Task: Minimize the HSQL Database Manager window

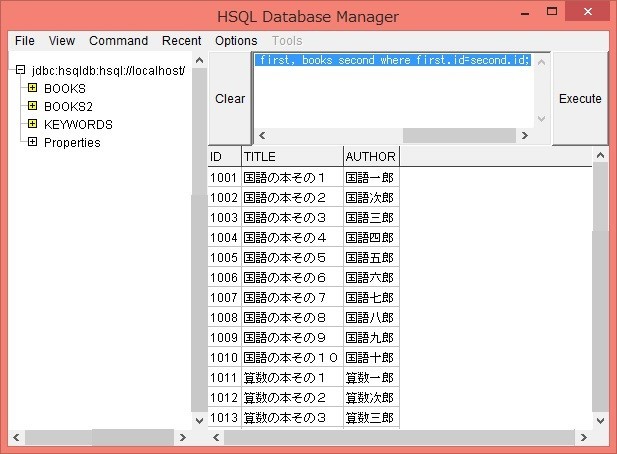Action: click(525, 12)
